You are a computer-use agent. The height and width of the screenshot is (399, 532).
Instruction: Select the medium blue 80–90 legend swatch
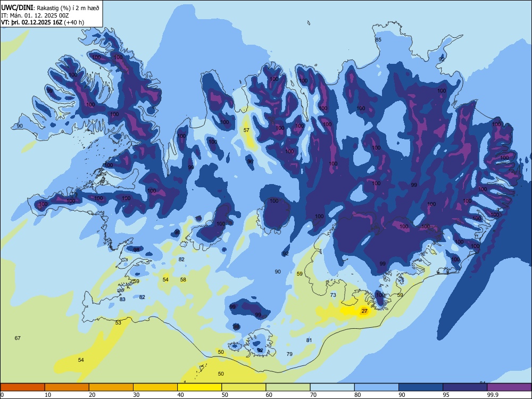point(377,387)
